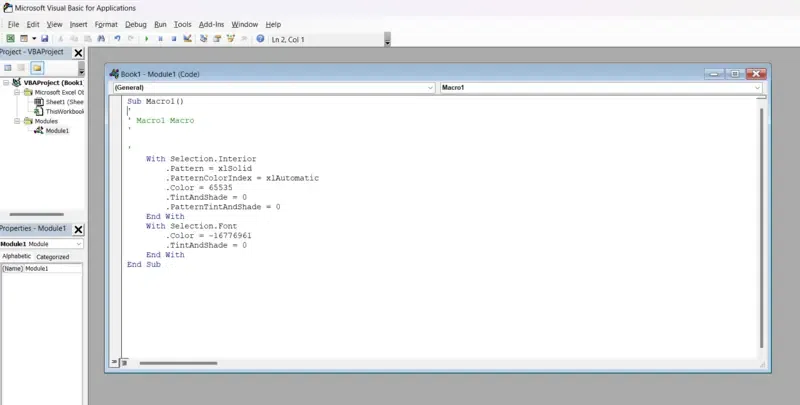This screenshot has height=405, width=800.
Task: Switch to the Categorized properties tab
Action: [53, 257]
